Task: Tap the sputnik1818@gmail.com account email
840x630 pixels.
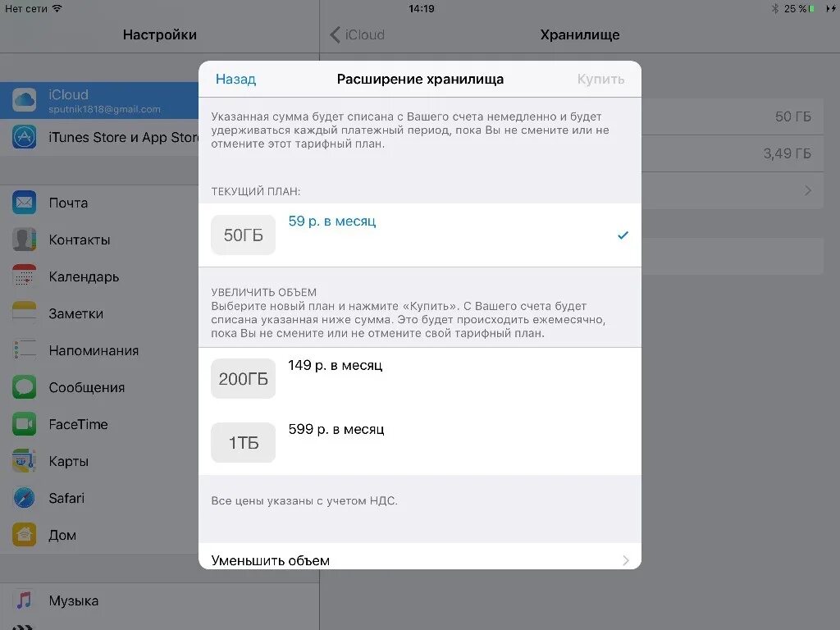Action: click(x=104, y=109)
